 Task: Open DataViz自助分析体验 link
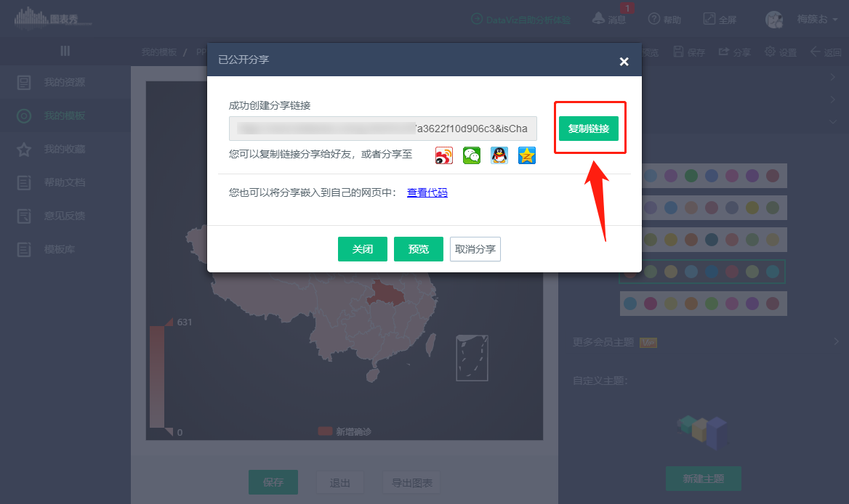click(521, 20)
